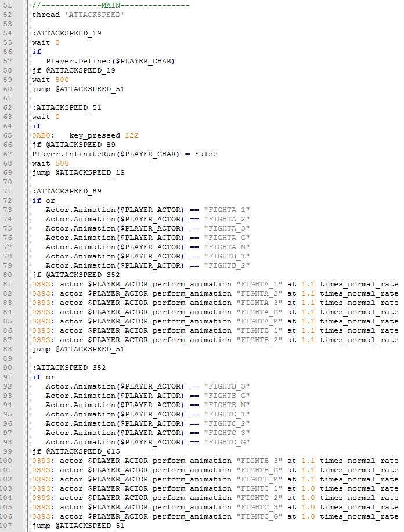Screen dimensions: 404x532
Task: Click 0393 perform_animation "FIGHTA_2" line
Action: click(215, 293)
